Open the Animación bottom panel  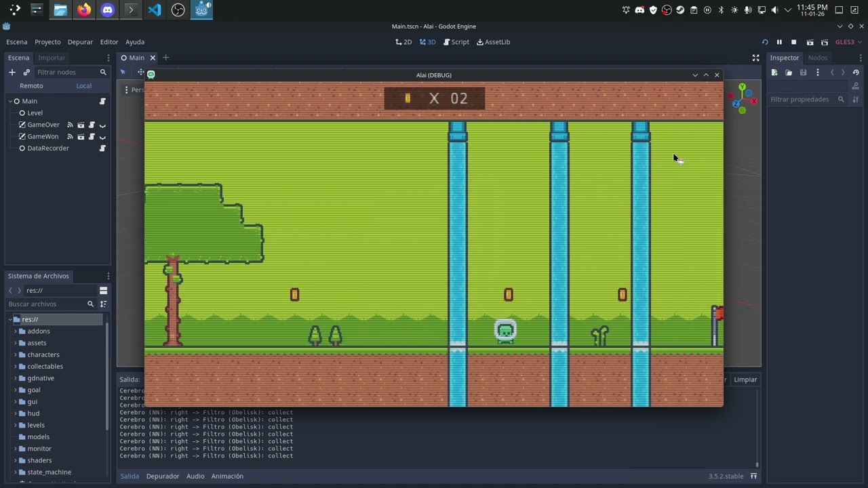[x=227, y=476]
